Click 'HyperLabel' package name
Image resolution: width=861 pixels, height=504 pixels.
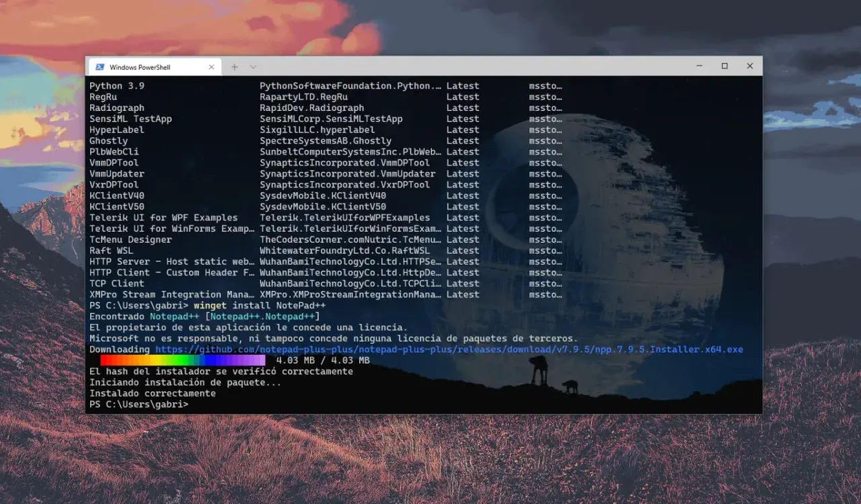[117, 130]
